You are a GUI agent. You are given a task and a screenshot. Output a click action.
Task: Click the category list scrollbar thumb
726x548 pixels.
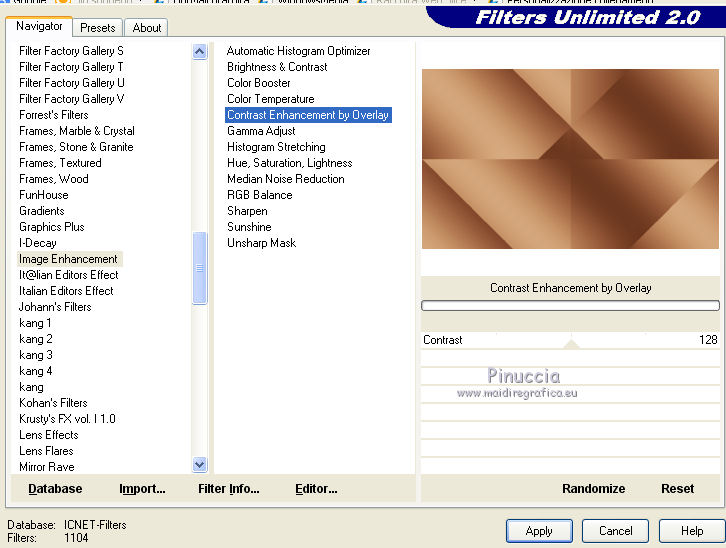pos(200,268)
